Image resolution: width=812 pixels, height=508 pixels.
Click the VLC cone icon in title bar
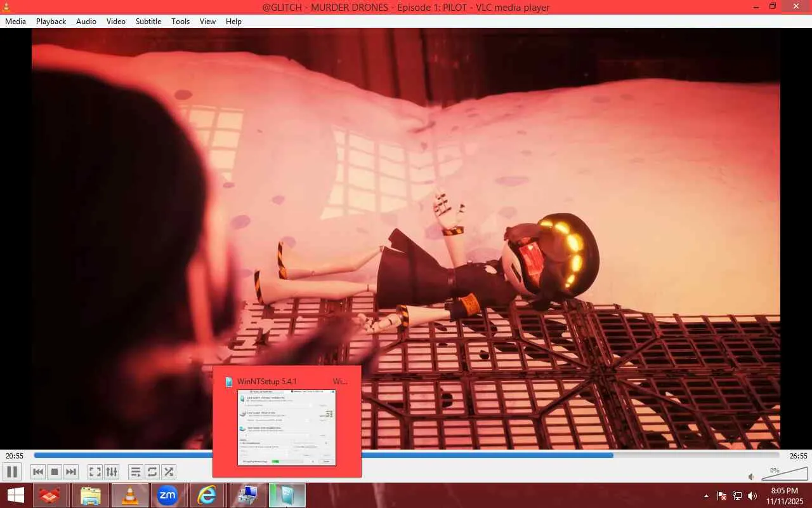coord(6,7)
